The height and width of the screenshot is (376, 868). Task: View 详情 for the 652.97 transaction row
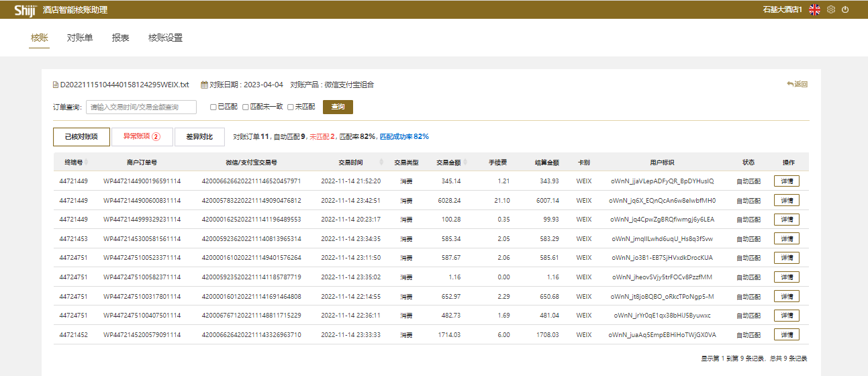[787, 297]
